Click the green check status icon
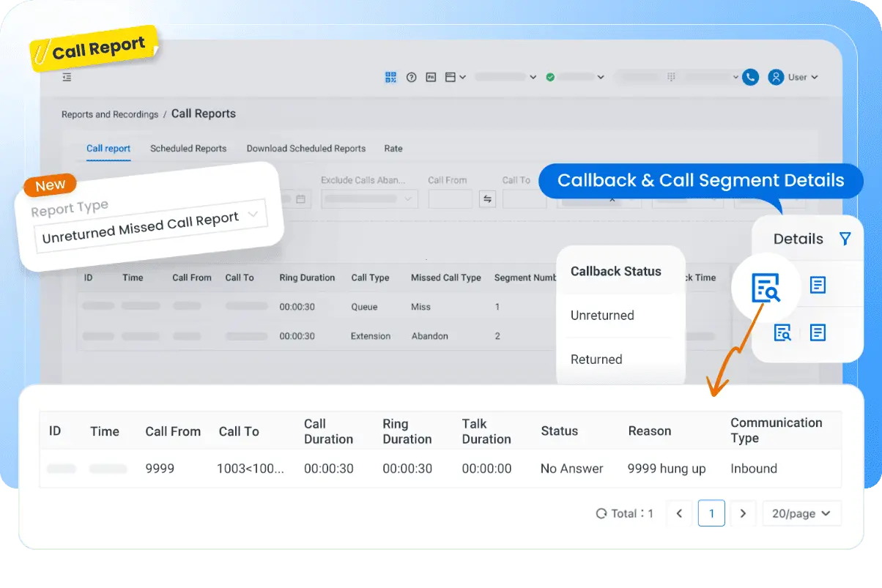Screen dimensions: 882x588 point(550,77)
